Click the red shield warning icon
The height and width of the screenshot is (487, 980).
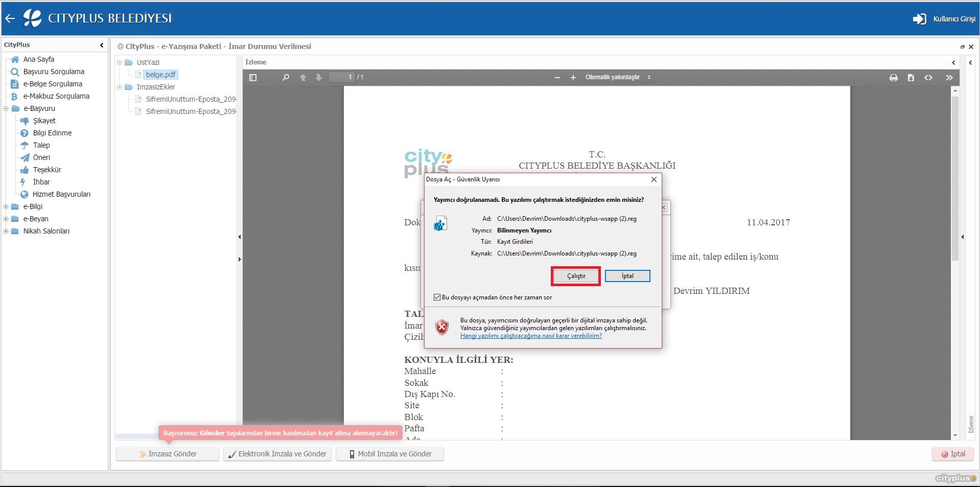pos(442,327)
